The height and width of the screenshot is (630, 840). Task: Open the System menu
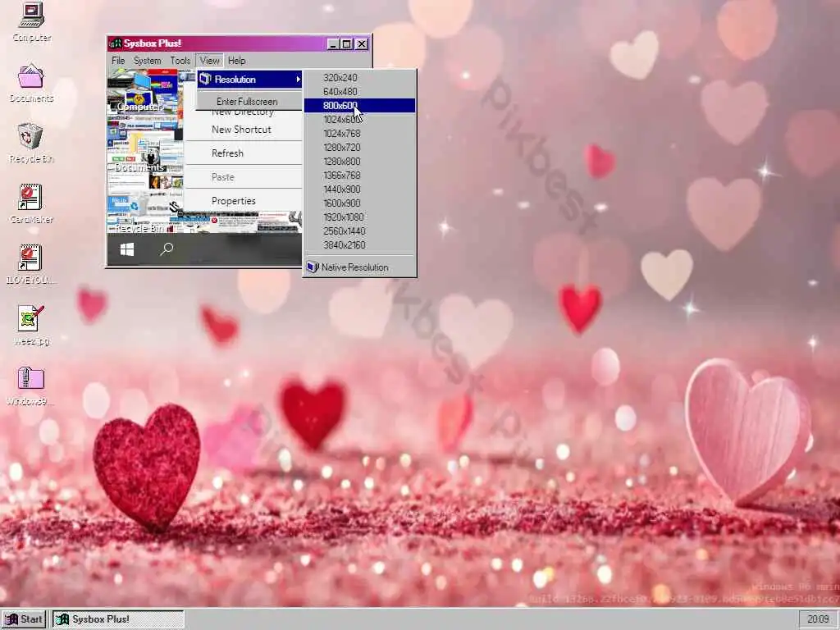[x=148, y=61]
